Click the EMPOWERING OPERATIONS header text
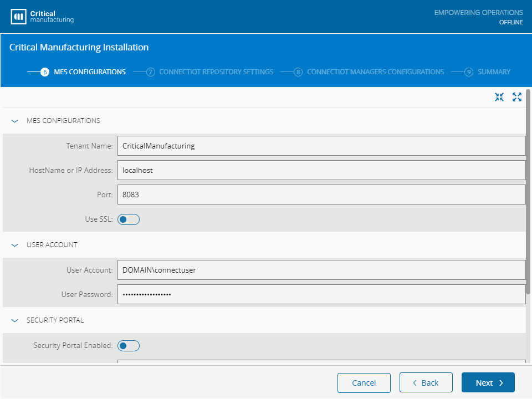Screen dimensions: 532x399 [x=478, y=13]
